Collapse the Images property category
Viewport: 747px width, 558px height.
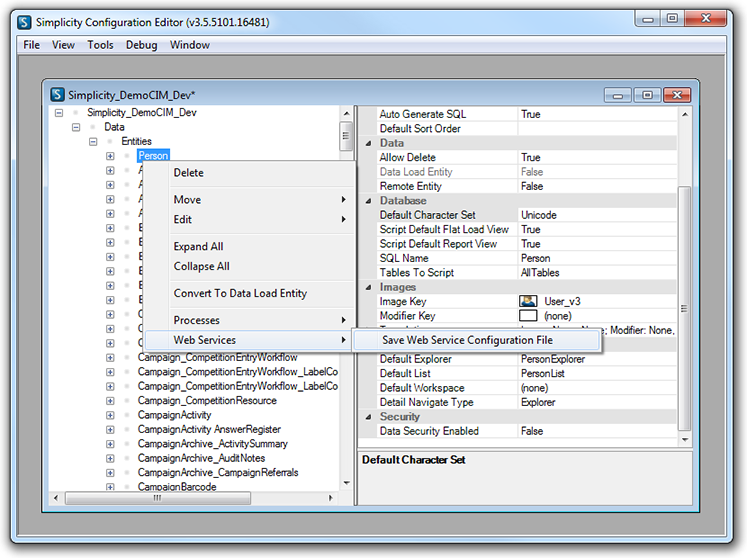(368, 287)
